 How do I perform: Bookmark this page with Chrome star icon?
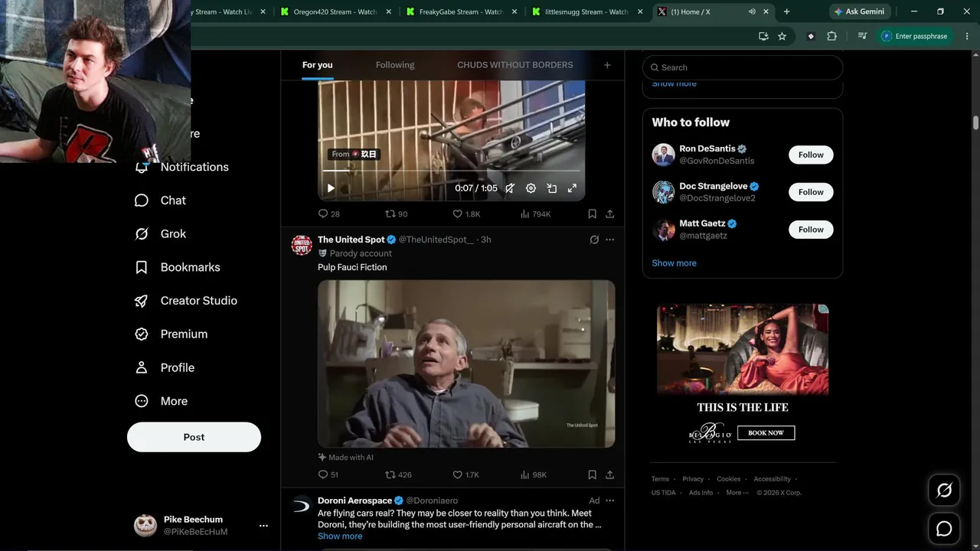(x=782, y=36)
